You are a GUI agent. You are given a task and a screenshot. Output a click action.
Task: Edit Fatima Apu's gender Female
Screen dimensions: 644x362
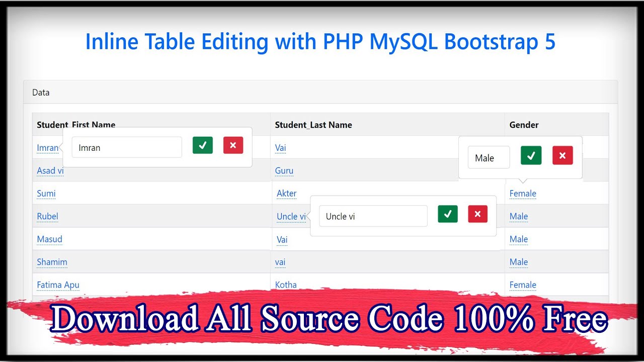(523, 285)
